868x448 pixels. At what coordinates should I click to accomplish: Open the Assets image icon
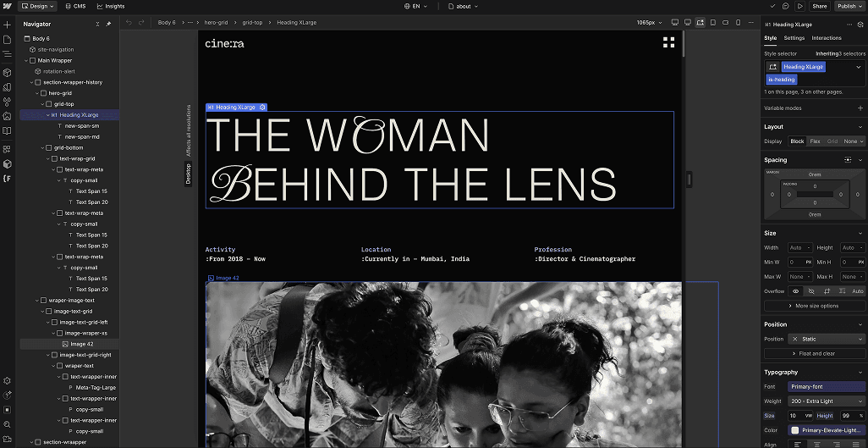coord(7,116)
